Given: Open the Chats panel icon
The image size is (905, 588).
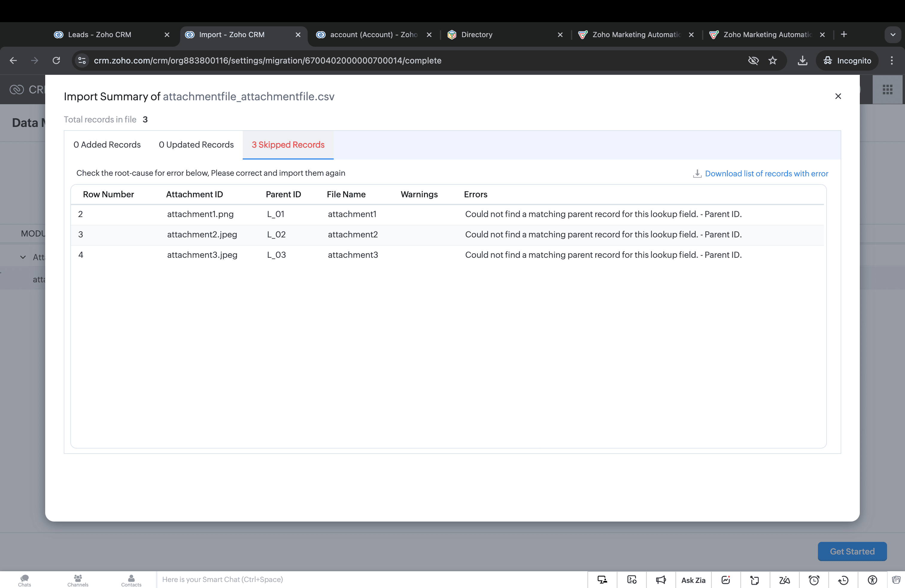Looking at the screenshot, I should pos(24,580).
